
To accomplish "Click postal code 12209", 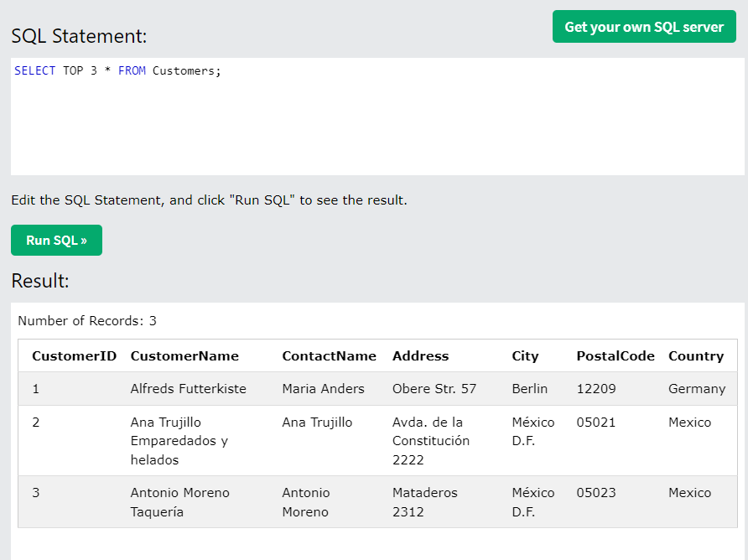I will tap(596, 389).
